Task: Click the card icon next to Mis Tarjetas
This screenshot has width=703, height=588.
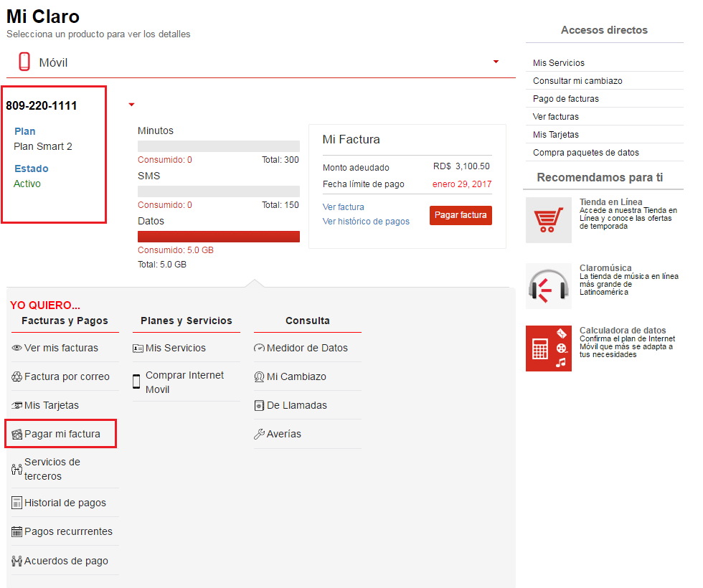Action: coord(16,405)
